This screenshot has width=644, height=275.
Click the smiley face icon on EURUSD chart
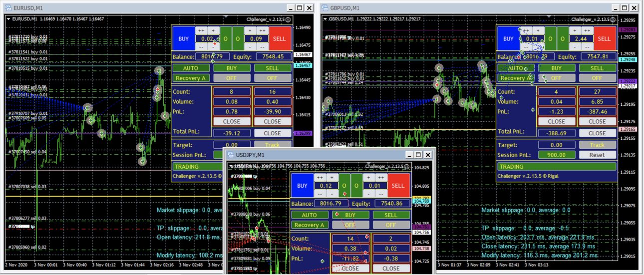pos(288,19)
